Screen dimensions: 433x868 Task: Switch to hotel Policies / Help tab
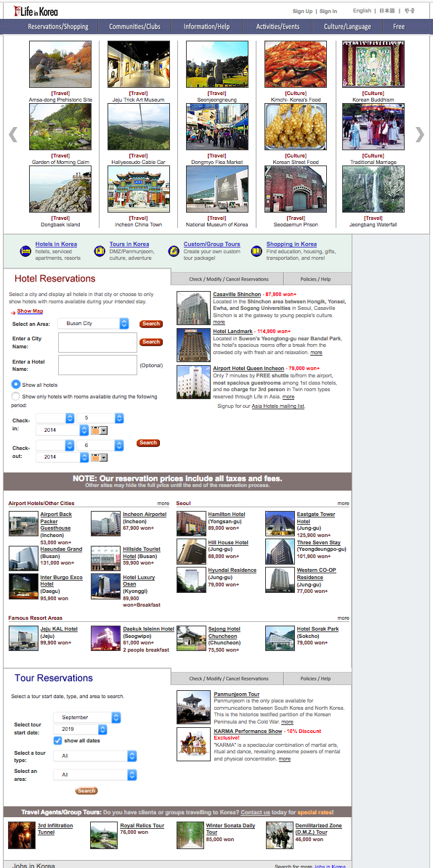(315, 279)
